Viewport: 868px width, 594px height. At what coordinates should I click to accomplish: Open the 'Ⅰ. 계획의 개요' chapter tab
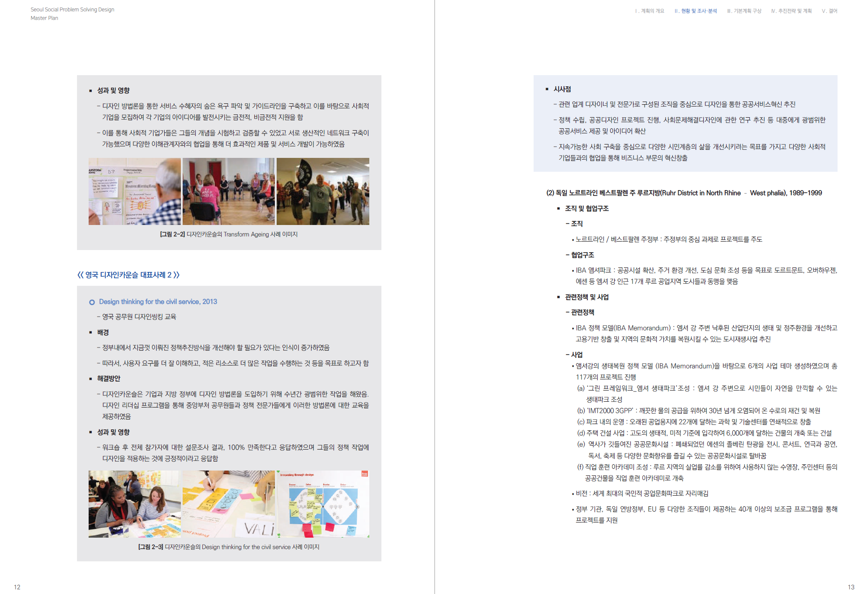coord(649,11)
